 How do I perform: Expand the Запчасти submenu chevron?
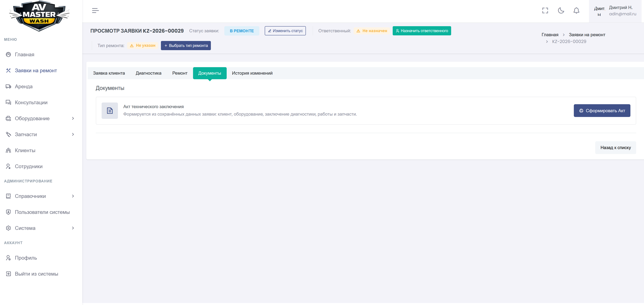(x=73, y=135)
